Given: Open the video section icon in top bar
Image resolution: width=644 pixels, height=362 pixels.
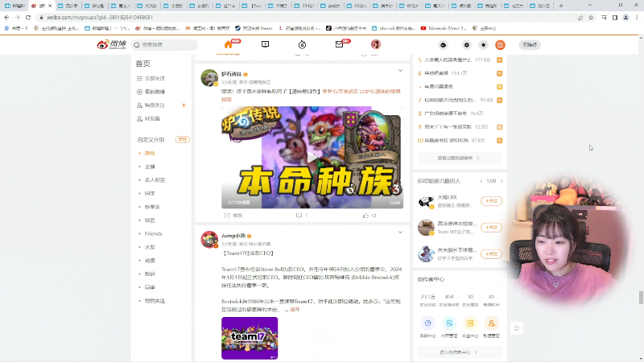Looking at the screenshot, I should click(x=266, y=44).
